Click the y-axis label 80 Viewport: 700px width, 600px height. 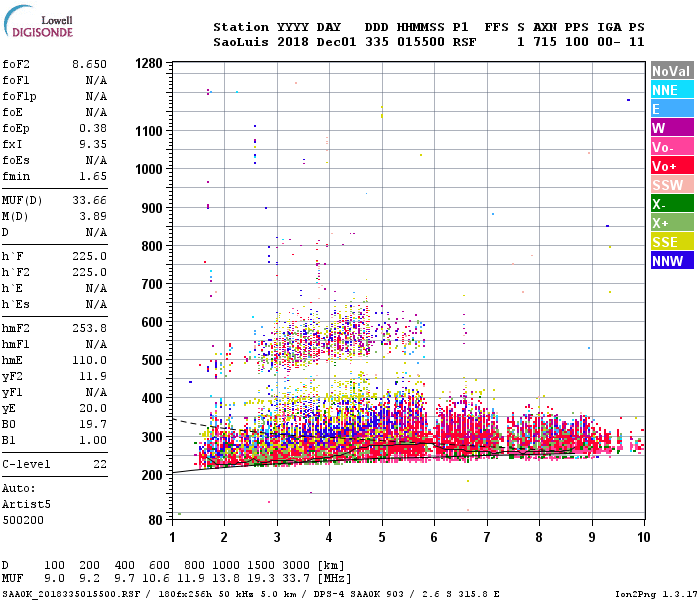click(x=156, y=520)
